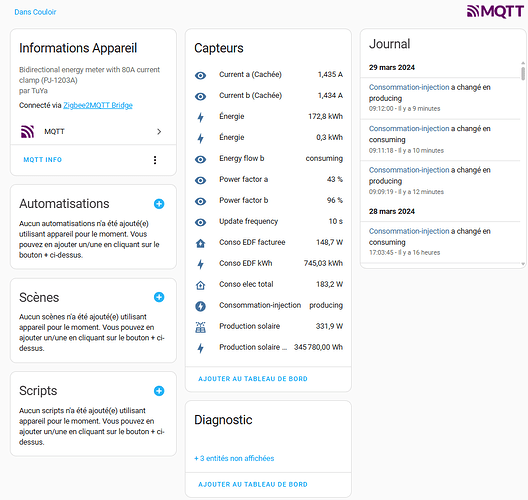Click the add automation plus icon
528x500 pixels.
pyautogui.click(x=159, y=204)
